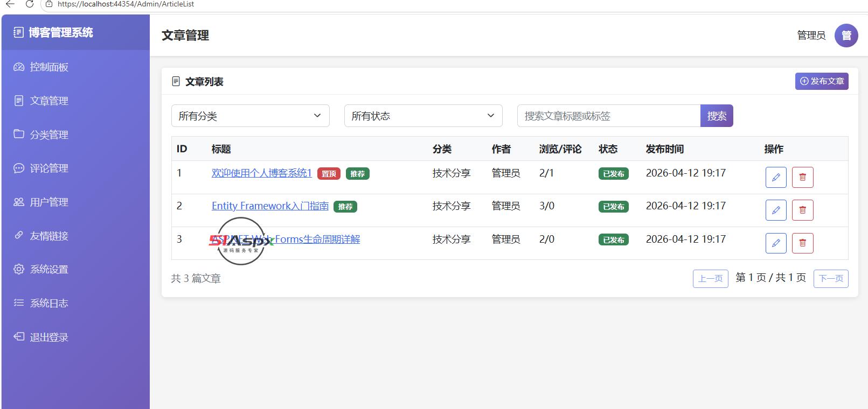Reload the page with browser refresh icon
868x409 pixels.
[30, 4]
